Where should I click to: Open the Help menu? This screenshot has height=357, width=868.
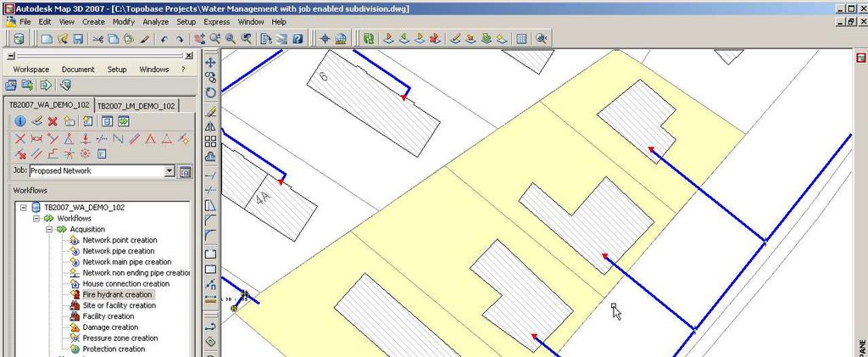[279, 22]
